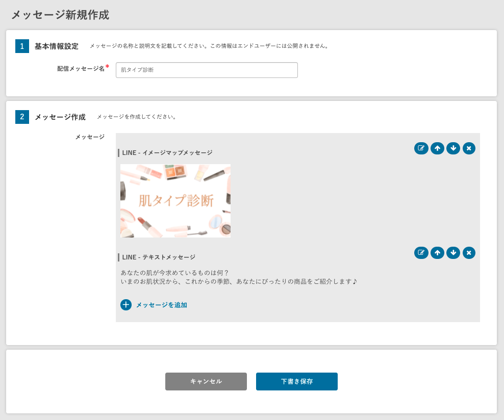Move the text message up

pyautogui.click(x=437, y=253)
